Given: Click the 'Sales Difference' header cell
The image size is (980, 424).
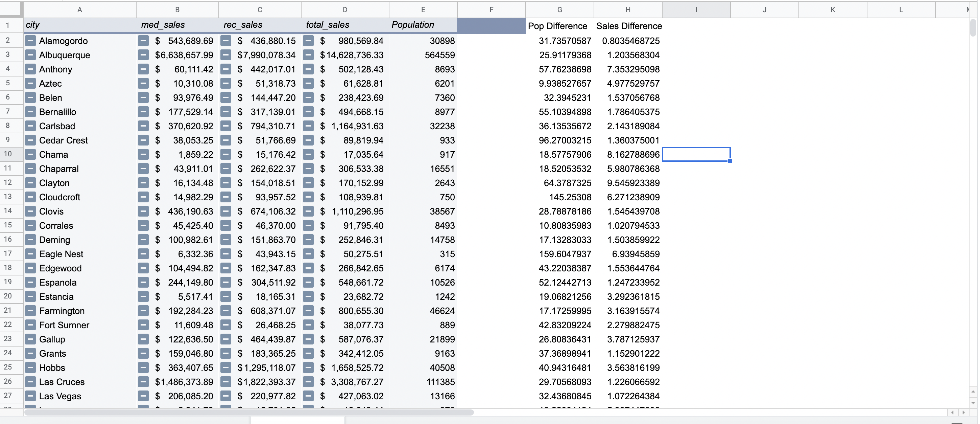Looking at the screenshot, I should click(x=628, y=26).
